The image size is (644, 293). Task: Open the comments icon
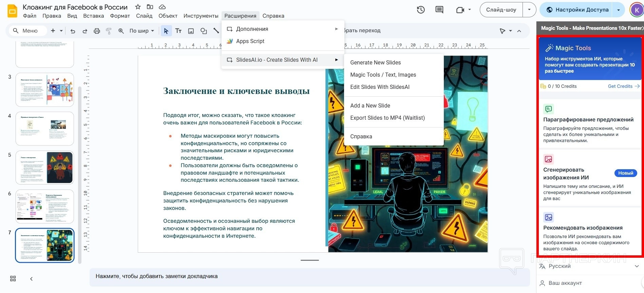(x=439, y=10)
